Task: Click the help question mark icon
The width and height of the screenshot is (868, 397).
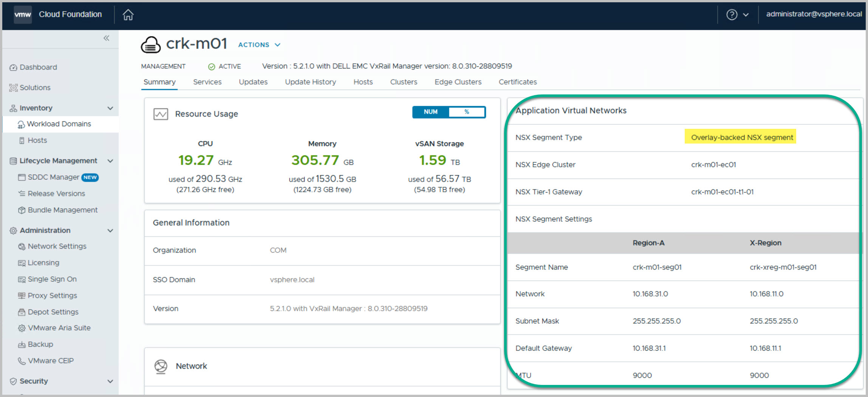Action: (x=732, y=15)
